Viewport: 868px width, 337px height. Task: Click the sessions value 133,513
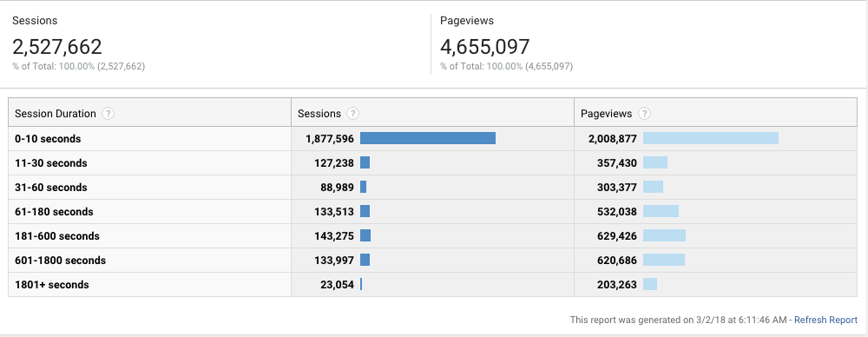pyautogui.click(x=333, y=212)
